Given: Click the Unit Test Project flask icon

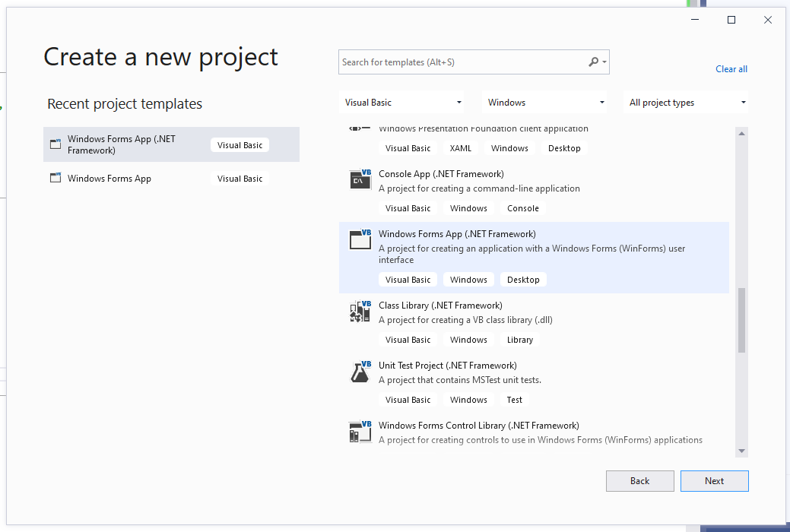Looking at the screenshot, I should click(x=360, y=371).
